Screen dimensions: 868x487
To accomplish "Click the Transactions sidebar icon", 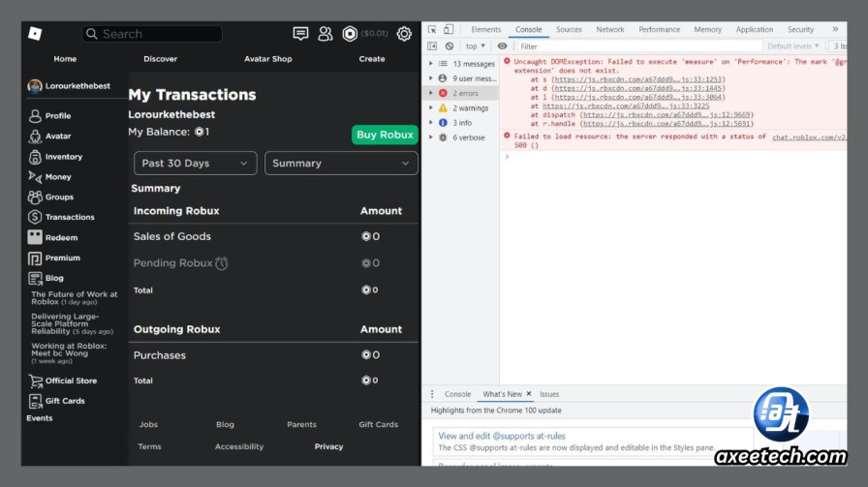I will [35, 217].
